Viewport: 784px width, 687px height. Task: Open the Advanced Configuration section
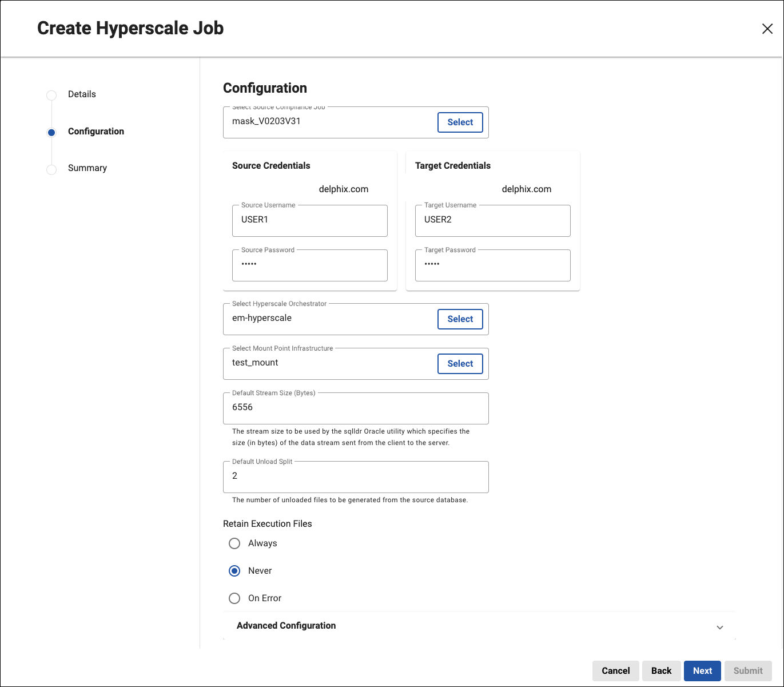(x=286, y=626)
